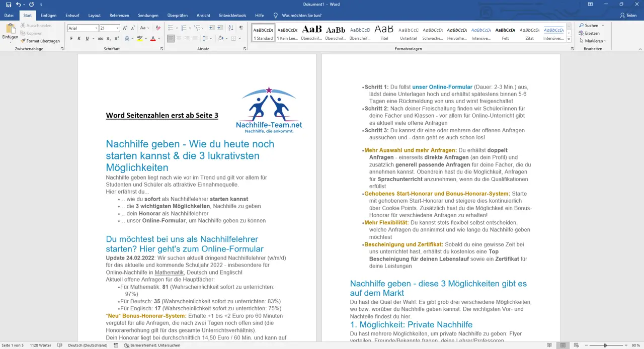Image resolution: width=644 pixels, height=349 pixels.
Task: Toggle paragraph marks (¶) display
Action: pos(241,28)
